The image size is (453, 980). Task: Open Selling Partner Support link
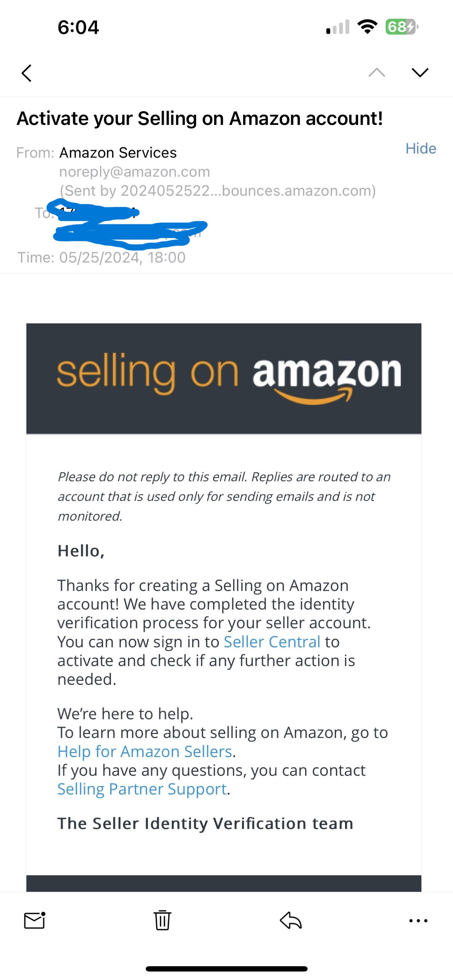click(x=142, y=789)
